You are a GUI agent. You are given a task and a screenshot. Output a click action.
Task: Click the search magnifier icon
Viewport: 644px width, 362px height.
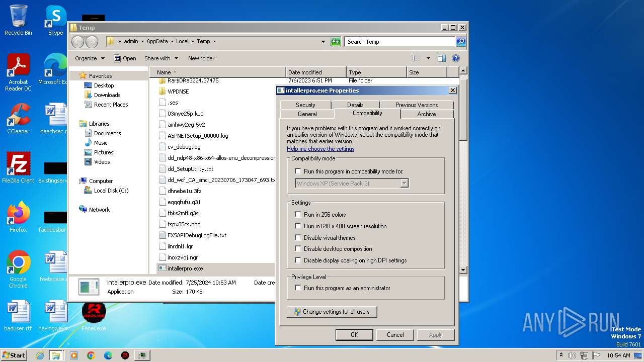461,42
